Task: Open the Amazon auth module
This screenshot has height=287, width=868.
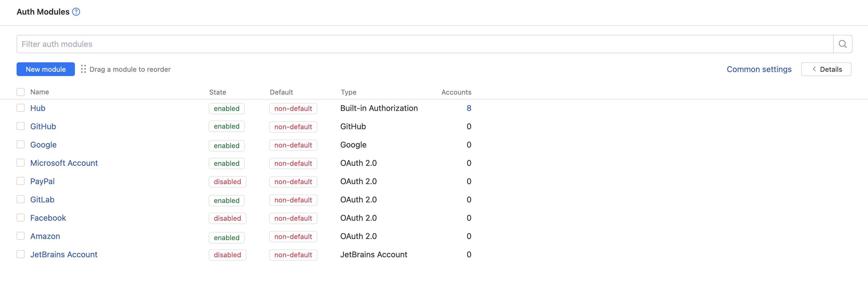Action: point(45,236)
